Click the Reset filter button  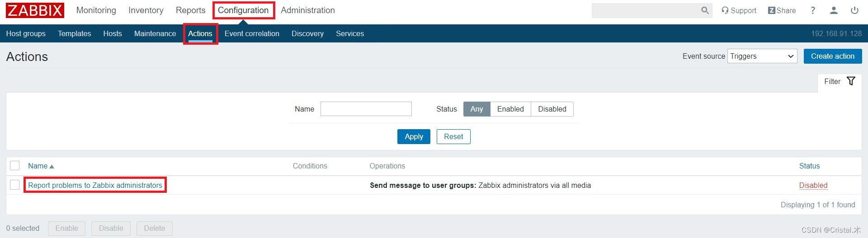tap(453, 136)
